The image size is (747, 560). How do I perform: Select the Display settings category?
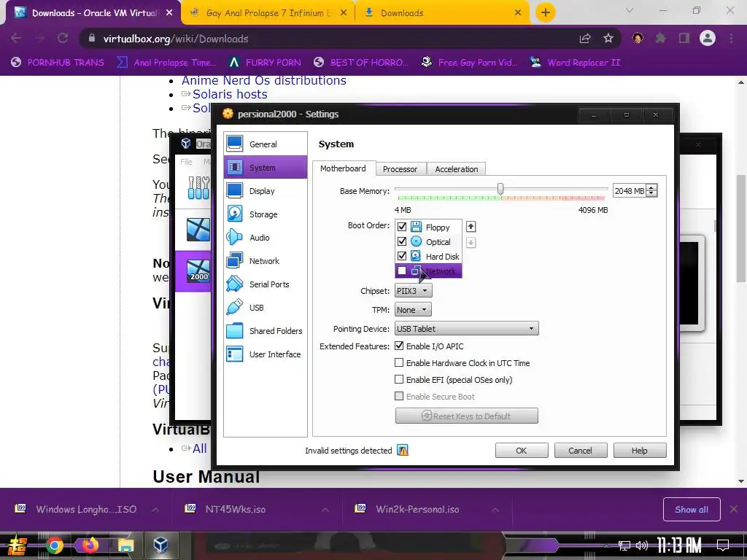[265, 191]
